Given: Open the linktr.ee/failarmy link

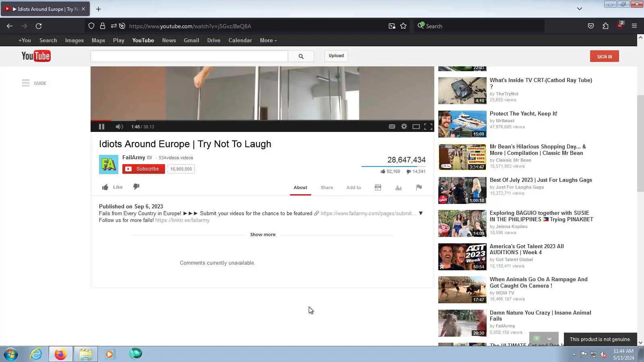Looking at the screenshot, I should (x=182, y=220).
